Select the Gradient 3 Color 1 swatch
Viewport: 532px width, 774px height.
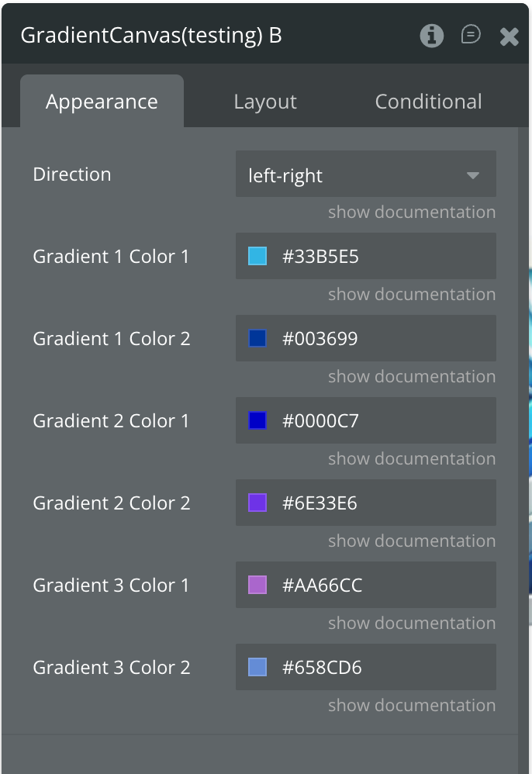(257, 586)
